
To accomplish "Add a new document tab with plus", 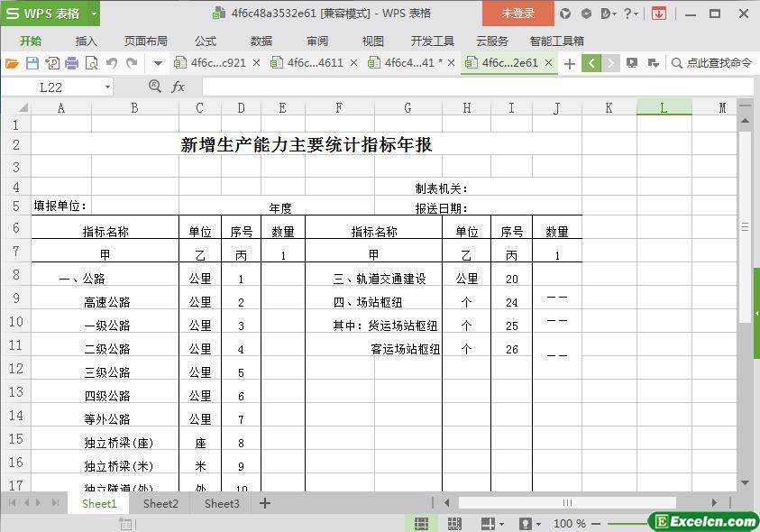I will (570, 63).
